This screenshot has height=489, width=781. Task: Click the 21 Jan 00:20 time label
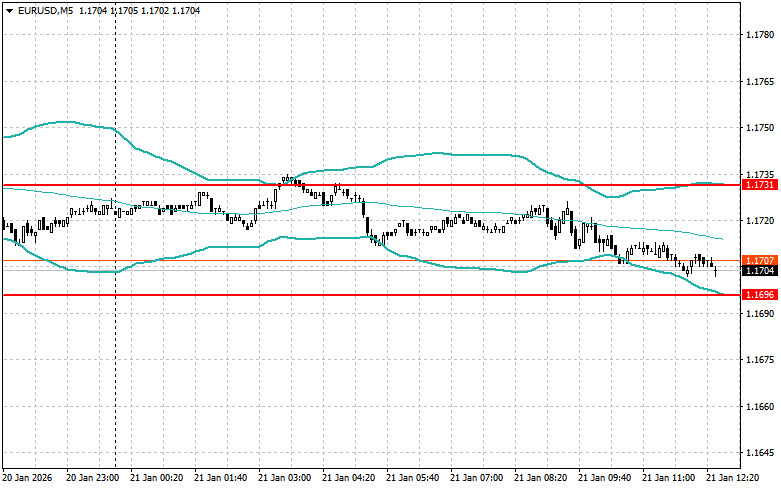point(156,478)
